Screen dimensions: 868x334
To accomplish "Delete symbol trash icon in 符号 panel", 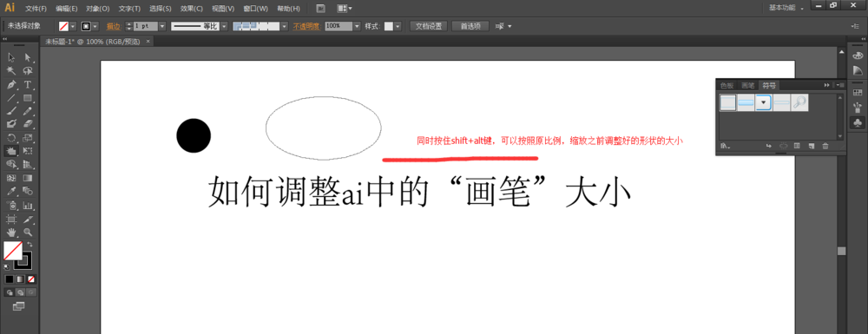I will (x=825, y=146).
